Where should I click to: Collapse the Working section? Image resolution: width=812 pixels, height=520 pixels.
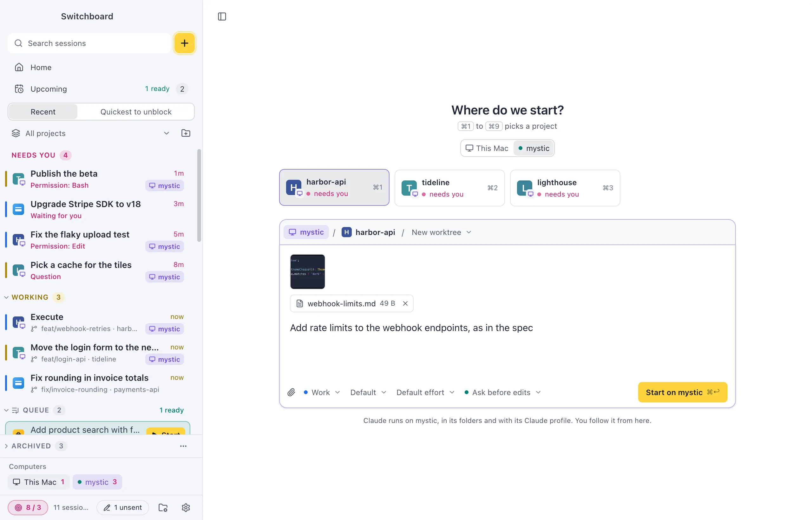(6, 297)
